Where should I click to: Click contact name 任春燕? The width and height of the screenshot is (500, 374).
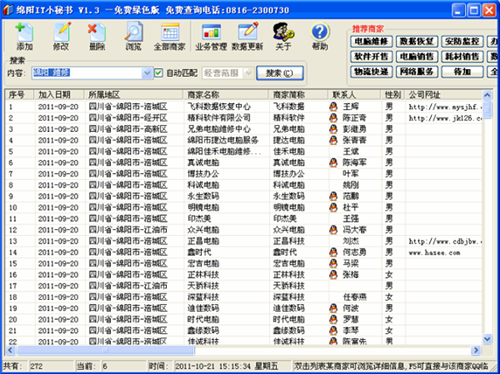click(355, 297)
